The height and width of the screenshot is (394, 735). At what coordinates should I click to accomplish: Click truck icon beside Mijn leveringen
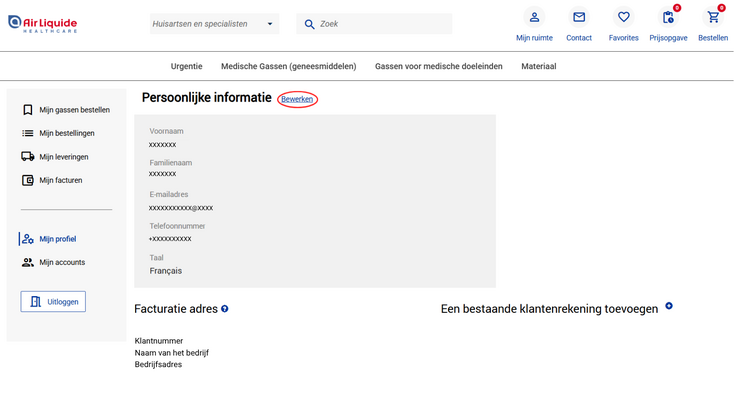click(28, 156)
